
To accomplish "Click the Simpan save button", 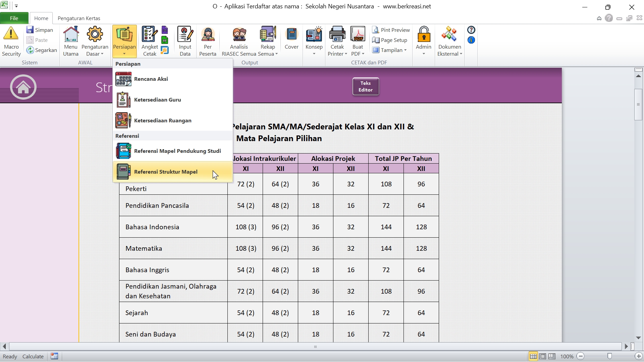I will pos(40,30).
